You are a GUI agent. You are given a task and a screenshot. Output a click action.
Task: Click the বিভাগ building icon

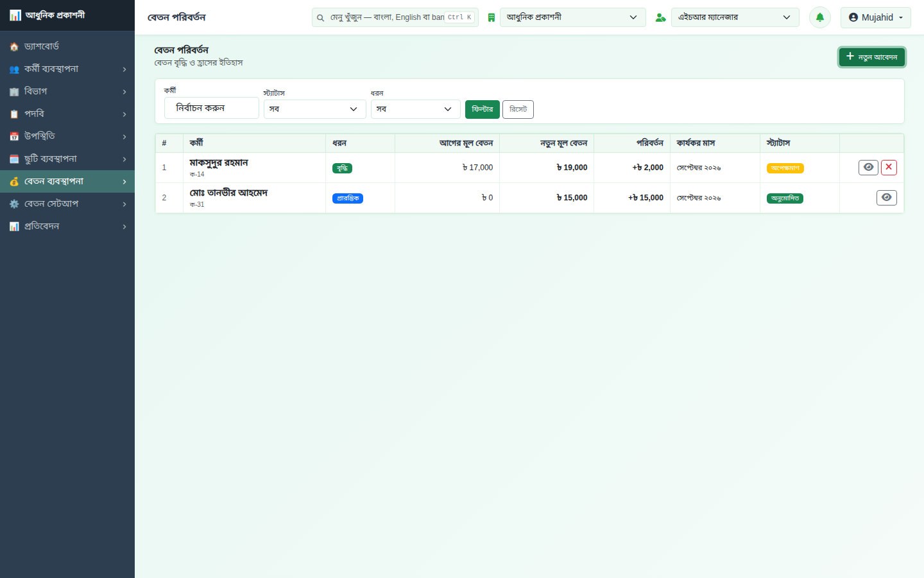14,92
